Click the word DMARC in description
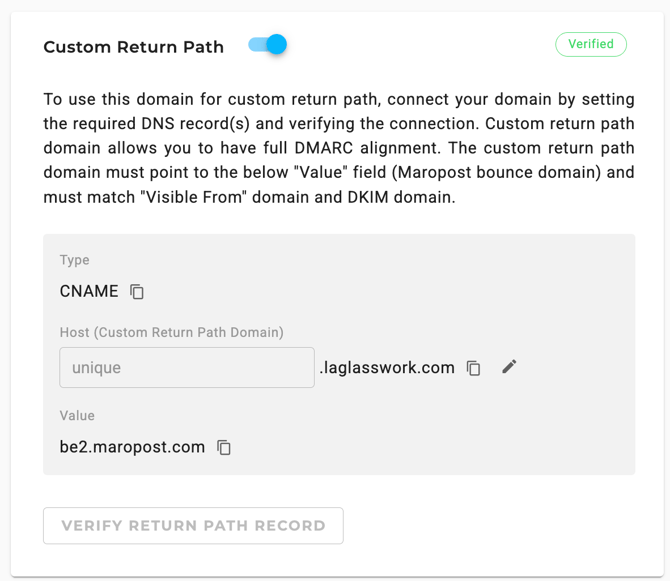The image size is (670, 581). [x=324, y=148]
